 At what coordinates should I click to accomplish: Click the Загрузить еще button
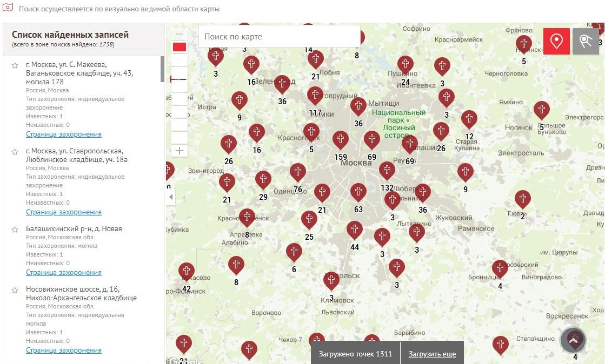coord(432,354)
